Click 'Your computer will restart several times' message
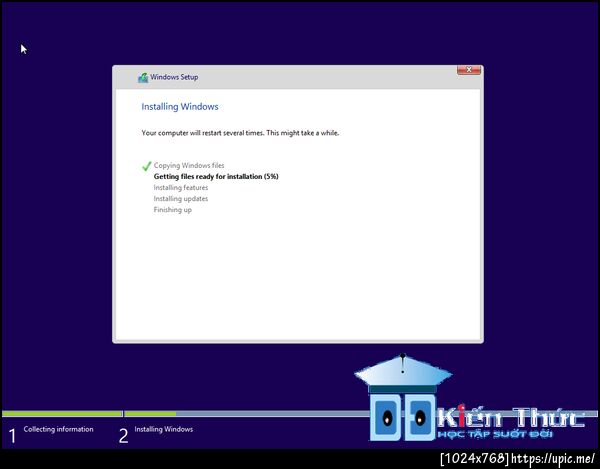 click(x=240, y=133)
